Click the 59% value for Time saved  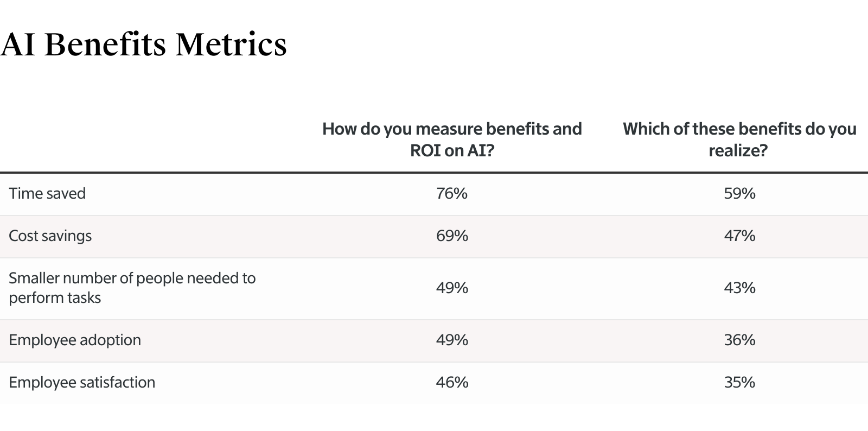point(739,194)
